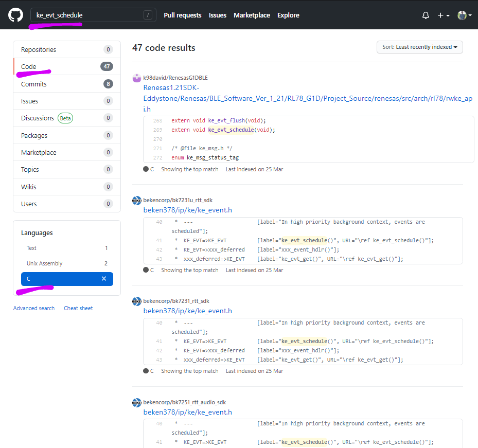Click the bk7231u_rtt_sdk repository avatar
This screenshot has width=478, height=448.
(137, 201)
